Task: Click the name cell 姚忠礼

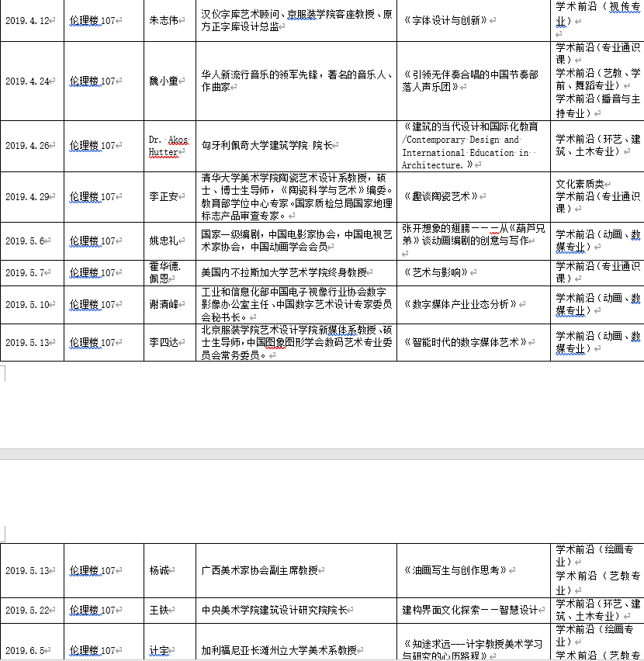Action: pyautogui.click(x=163, y=241)
